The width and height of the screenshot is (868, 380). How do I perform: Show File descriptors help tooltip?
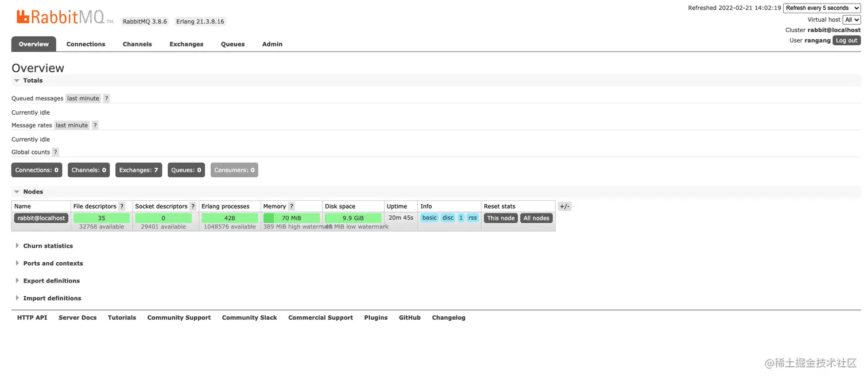coord(122,206)
